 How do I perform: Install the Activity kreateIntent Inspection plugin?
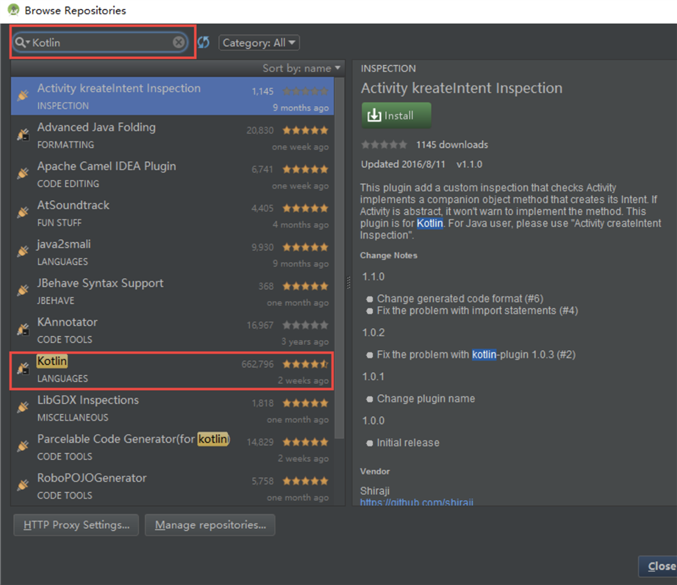[x=396, y=115]
